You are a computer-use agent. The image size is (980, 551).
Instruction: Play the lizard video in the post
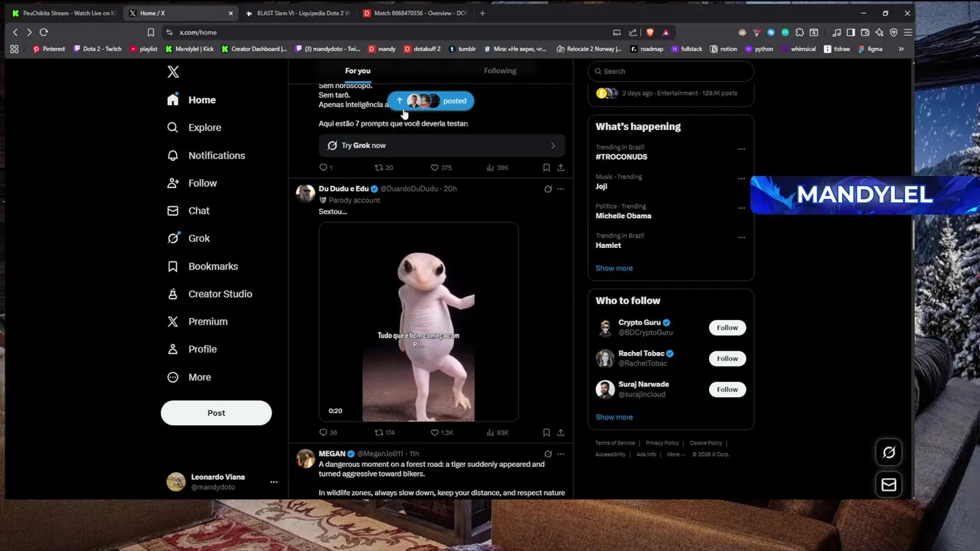[x=419, y=322]
